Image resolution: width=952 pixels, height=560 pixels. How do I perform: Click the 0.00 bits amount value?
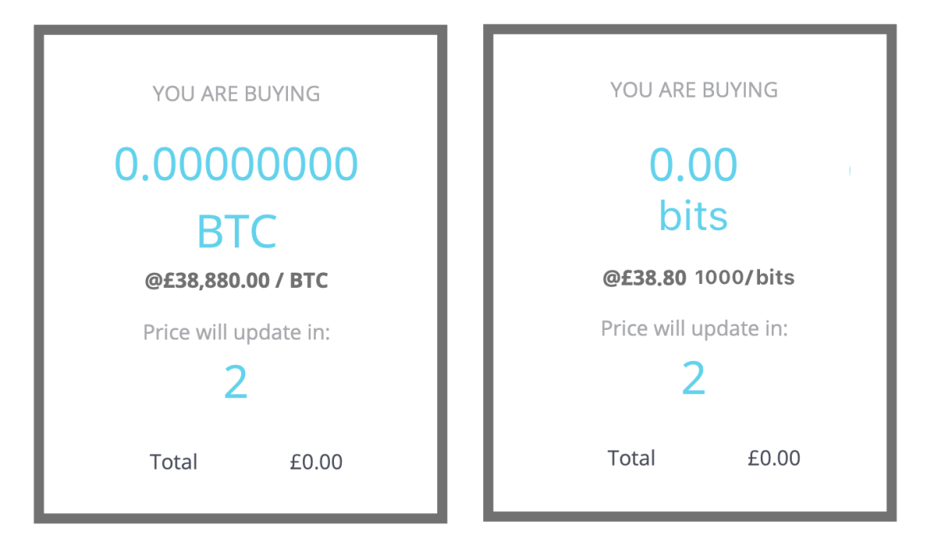click(693, 165)
